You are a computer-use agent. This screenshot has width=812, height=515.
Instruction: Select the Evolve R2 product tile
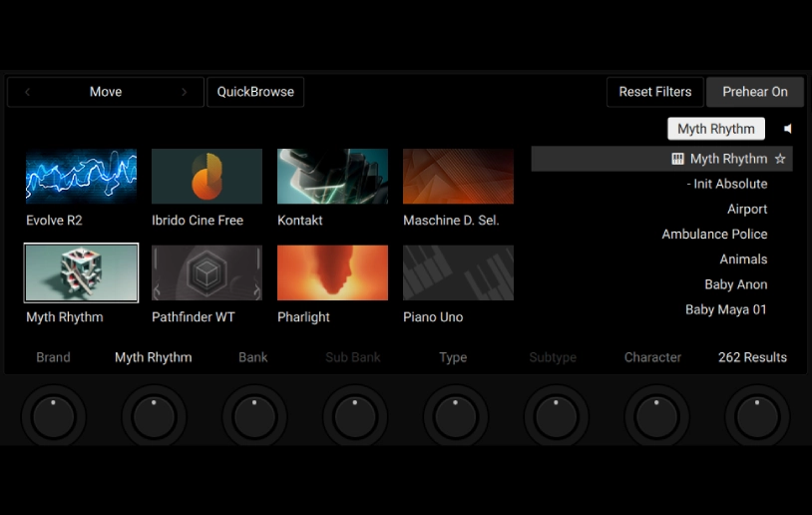(81, 177)
